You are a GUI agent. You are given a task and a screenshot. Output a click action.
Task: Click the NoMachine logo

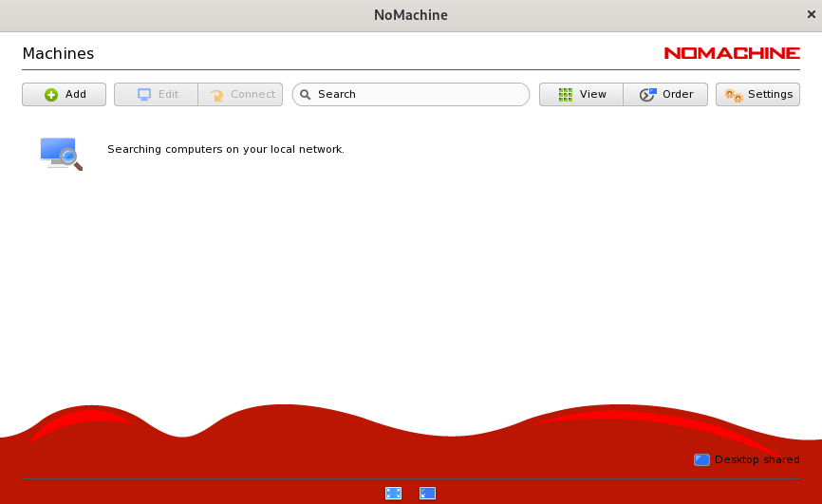[x=732, y=53]
